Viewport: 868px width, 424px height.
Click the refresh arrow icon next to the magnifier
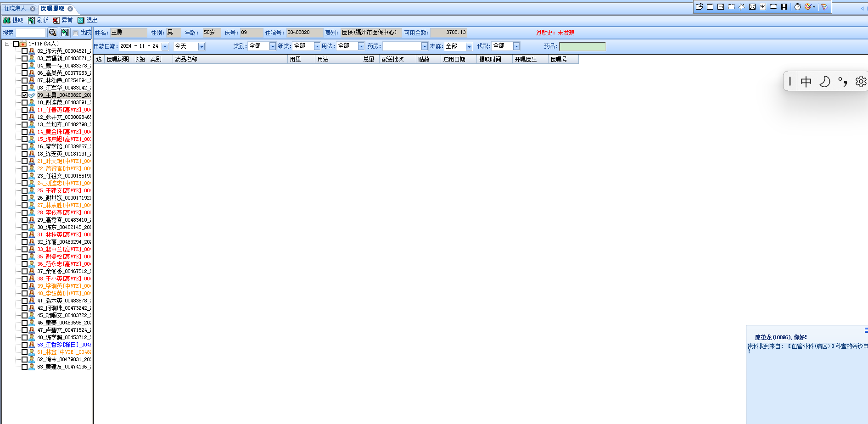coord(65,33)
